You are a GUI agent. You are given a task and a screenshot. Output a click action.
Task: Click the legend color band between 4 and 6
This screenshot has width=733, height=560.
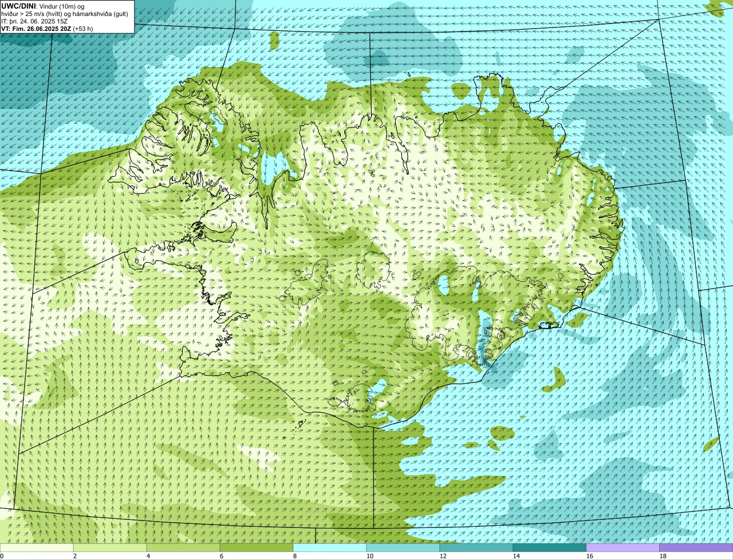[x=183, y=547]
